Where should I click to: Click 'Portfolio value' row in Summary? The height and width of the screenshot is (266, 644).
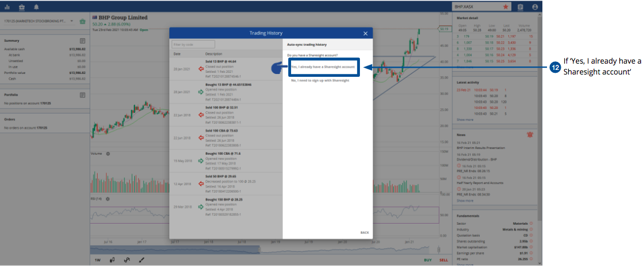pyautogui.click(x=45, y=73)
